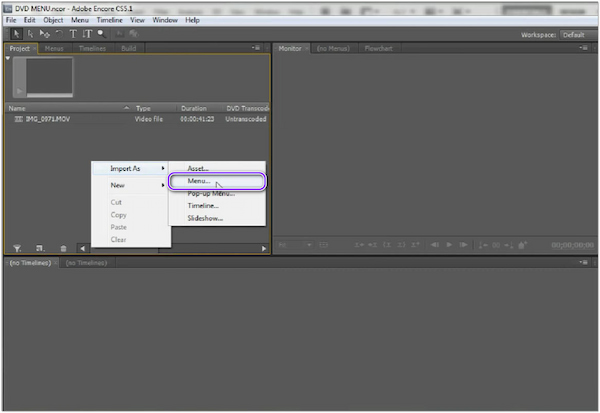The height and width of the screenshot is (413, 600).
Task: Open the File menu
Action: (x=11, y=20)
